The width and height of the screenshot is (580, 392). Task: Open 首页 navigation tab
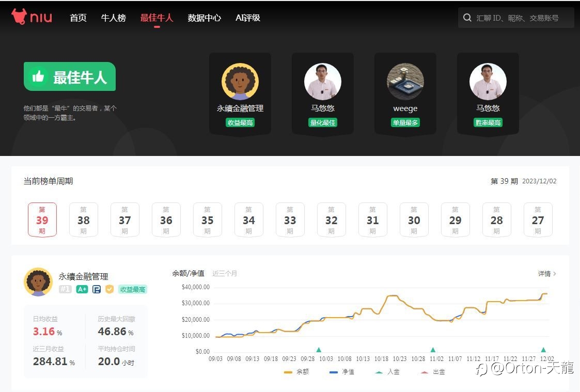click(x=78, y=18)
